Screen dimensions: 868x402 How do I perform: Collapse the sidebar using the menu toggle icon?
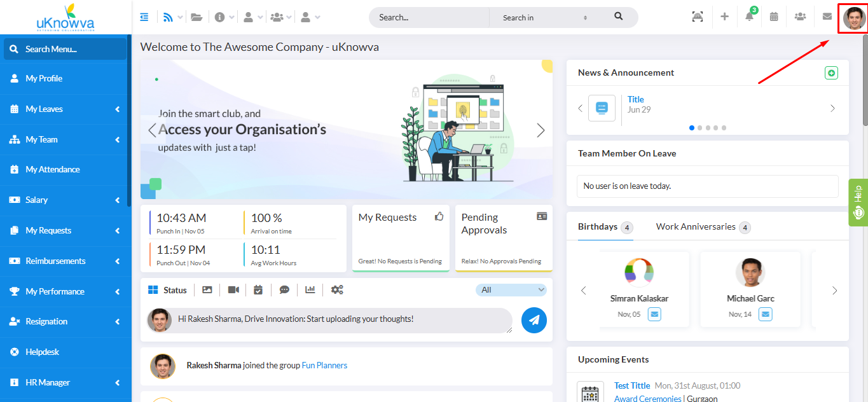pos(144,17)
